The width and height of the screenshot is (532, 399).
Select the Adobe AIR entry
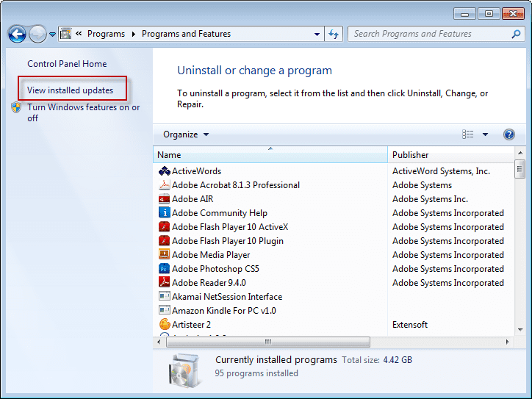pos(193,199)
